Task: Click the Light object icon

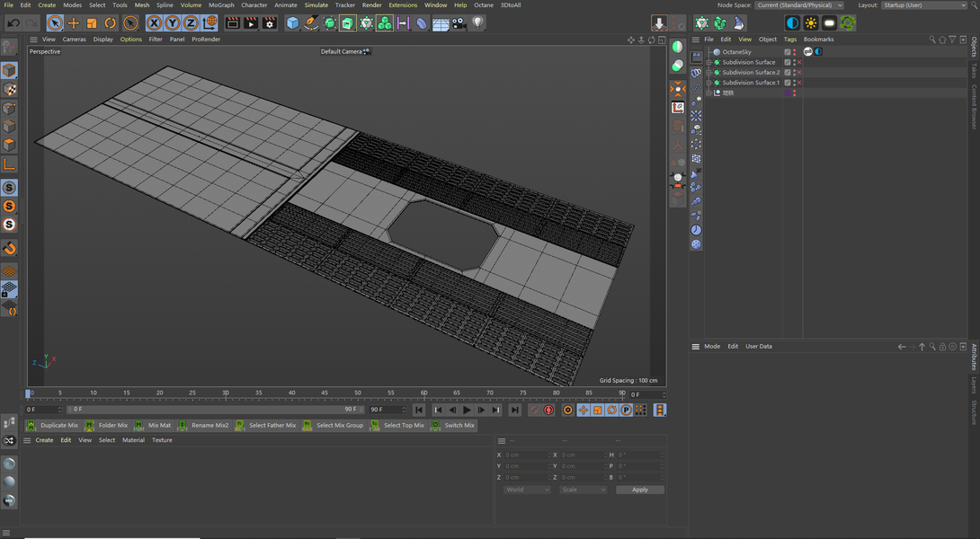Action: click(477, 23)
